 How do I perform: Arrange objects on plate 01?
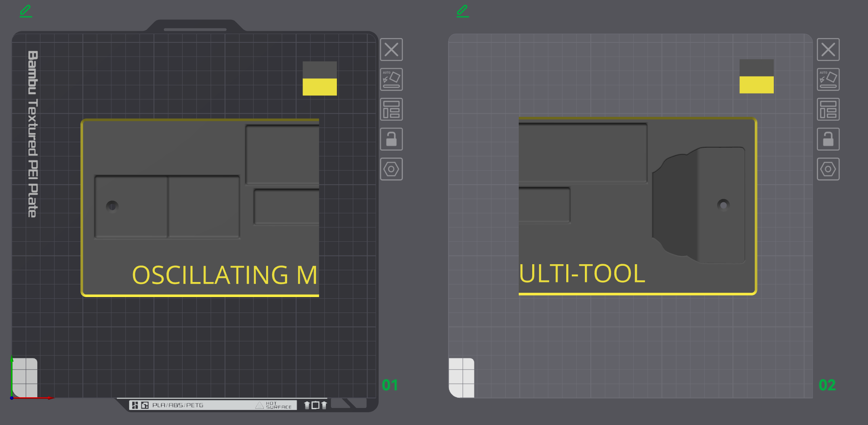(391, 109)
